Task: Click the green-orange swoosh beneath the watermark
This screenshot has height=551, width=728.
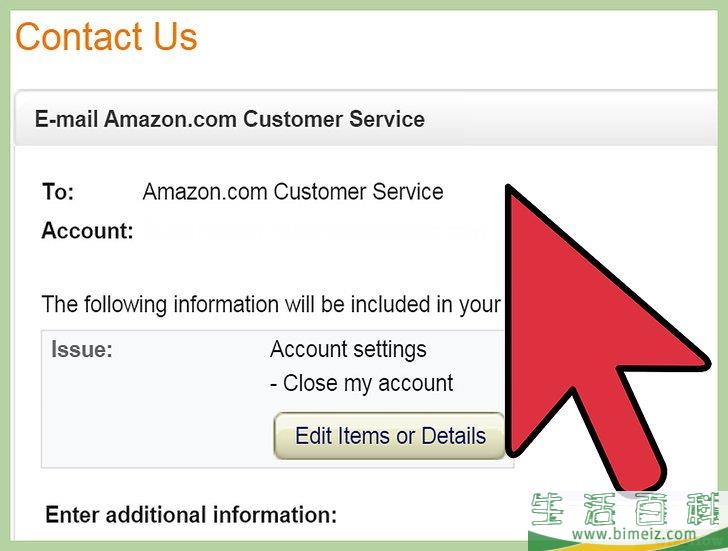Action: 627,544
